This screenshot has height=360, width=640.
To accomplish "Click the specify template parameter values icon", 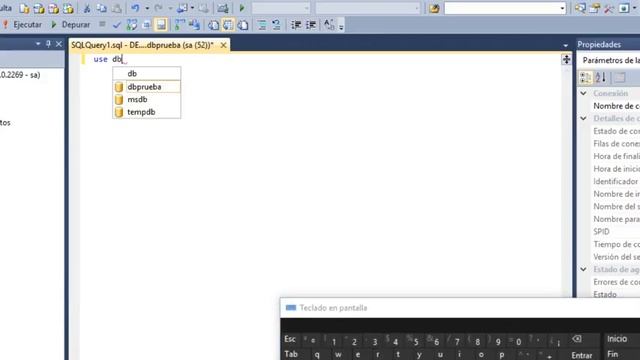I will click(329, 25).
